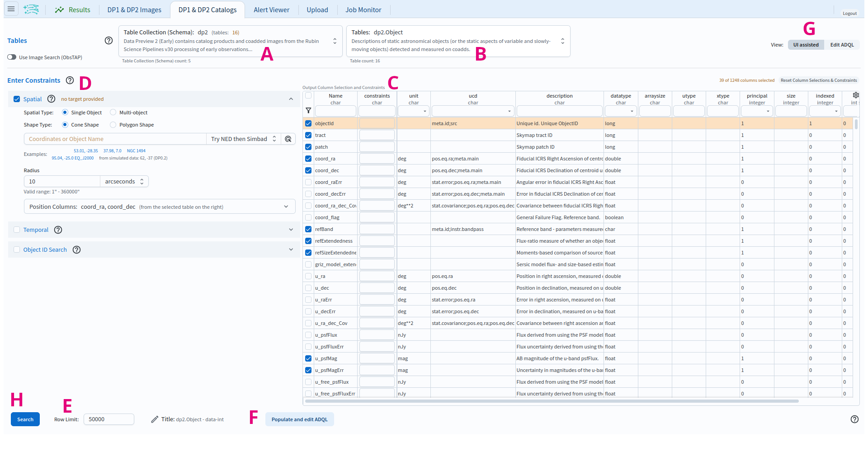Select the Polygon Shape radio button
Screen dimensions: 868x461
[113, 125]
